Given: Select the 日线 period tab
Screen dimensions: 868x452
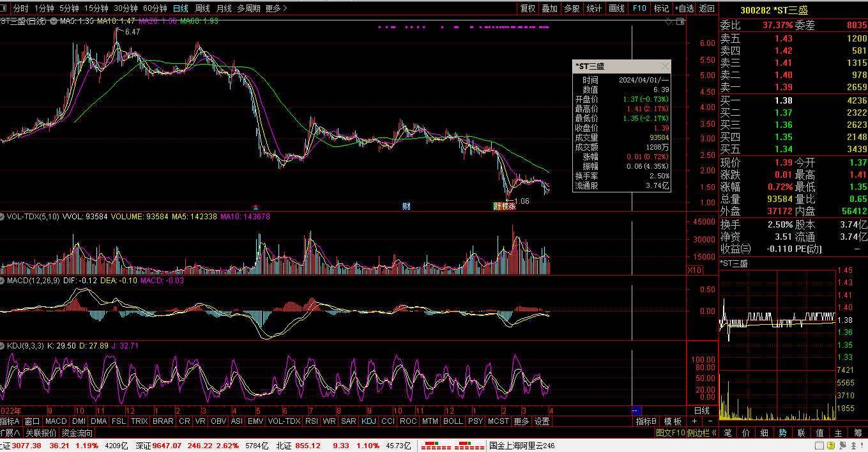Looking at the screenshot, I should pos(181,8).
